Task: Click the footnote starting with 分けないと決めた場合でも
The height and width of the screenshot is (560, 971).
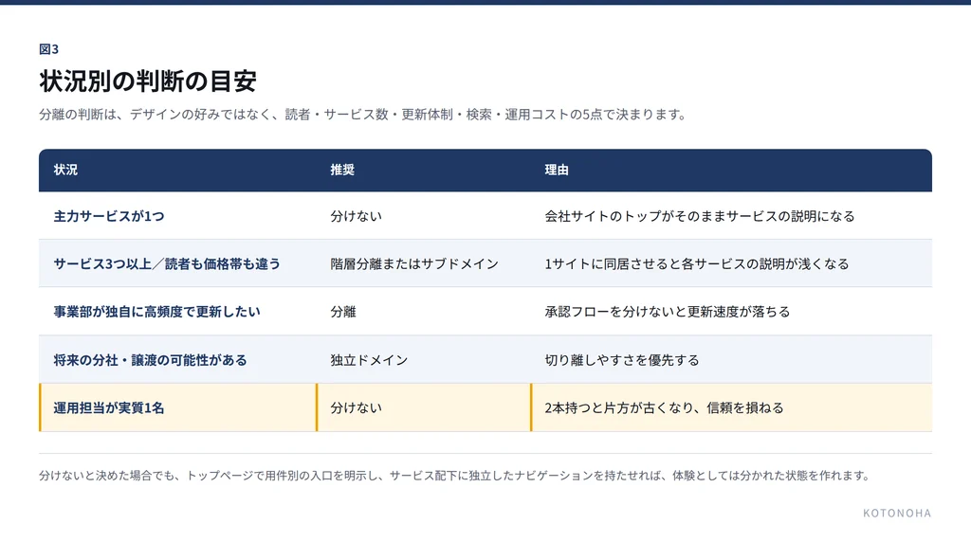Action: 455,476
